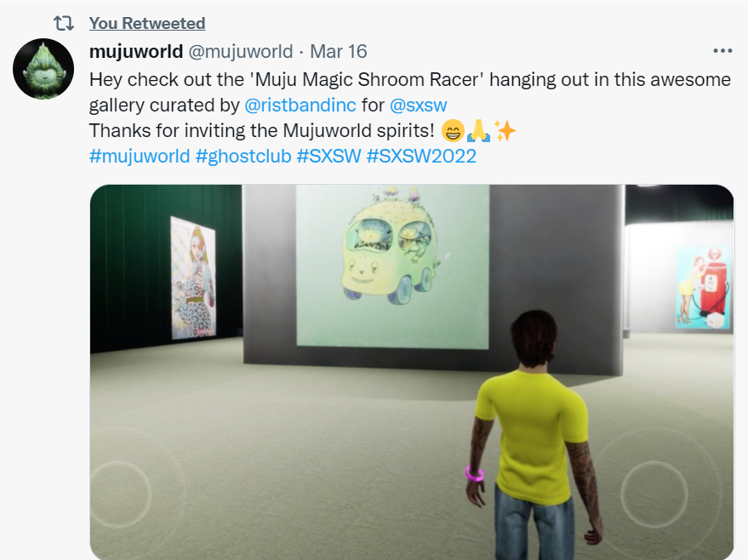Open the mujuworld display name
Image resolution: width=748 pixels, height=560 pixels.
coord(136,51)
